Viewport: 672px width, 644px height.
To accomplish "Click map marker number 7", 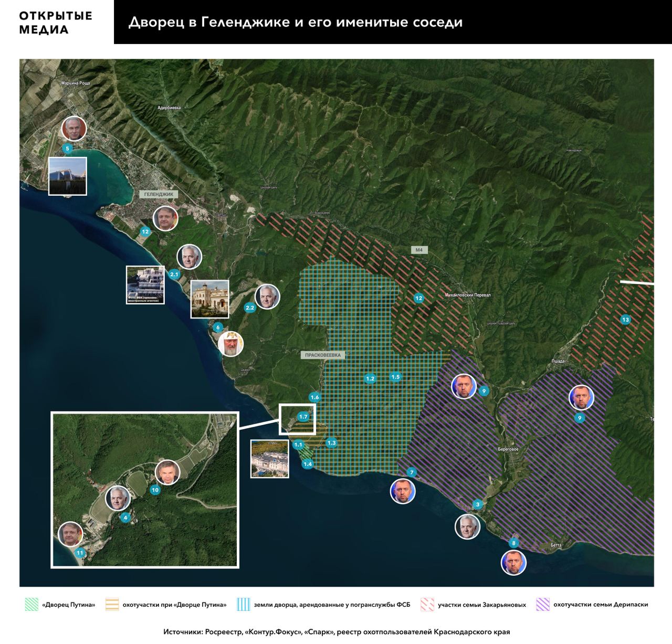I will pos(412,472).
